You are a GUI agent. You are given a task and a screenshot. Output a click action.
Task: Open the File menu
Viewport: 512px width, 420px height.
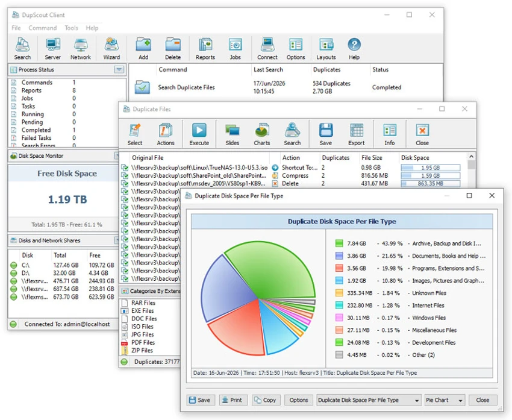tap(16, 28)
